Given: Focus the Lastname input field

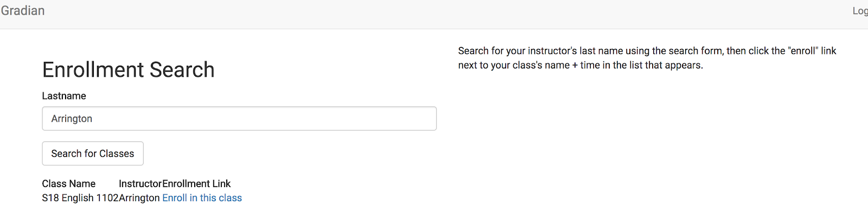Looking at the screenshot, I should (x=239, y=119).
